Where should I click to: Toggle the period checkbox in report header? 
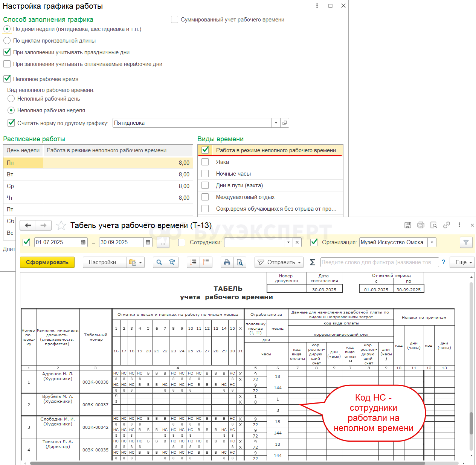(26, 242)
